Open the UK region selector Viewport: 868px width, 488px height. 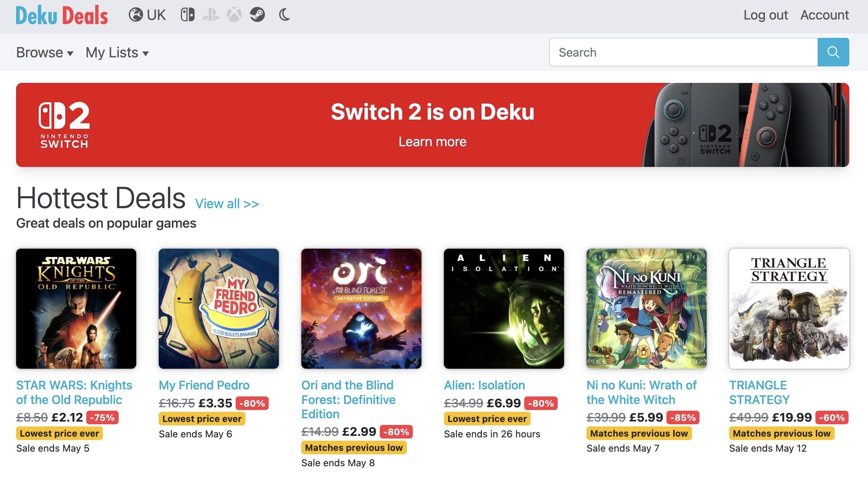pos(147,15)
